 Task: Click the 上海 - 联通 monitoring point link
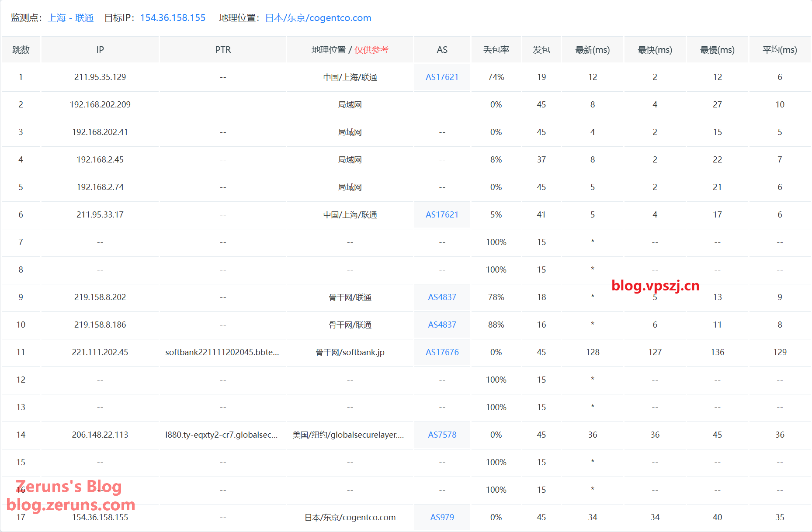(70, 18)
